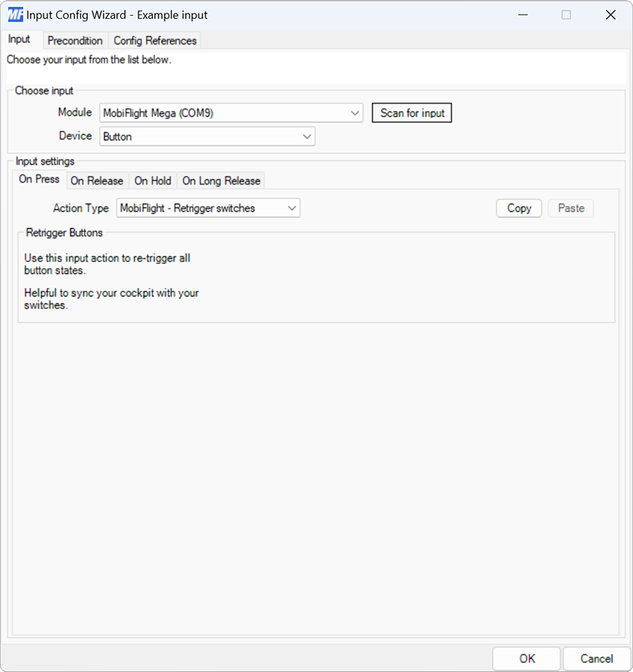Image resolution: width=633 pixels, height=672 pixels.
Task: Copy the current input action
Action: pyautogui.click(x=518, y=207)
